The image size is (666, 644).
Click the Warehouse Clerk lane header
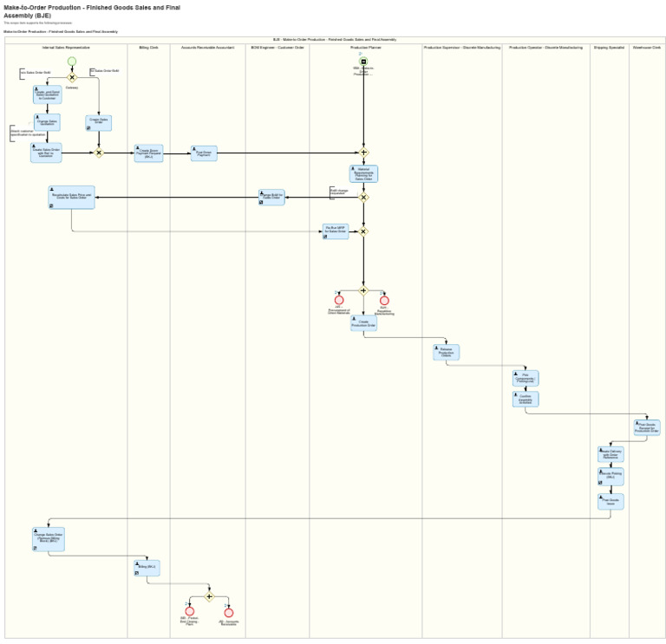647,48
